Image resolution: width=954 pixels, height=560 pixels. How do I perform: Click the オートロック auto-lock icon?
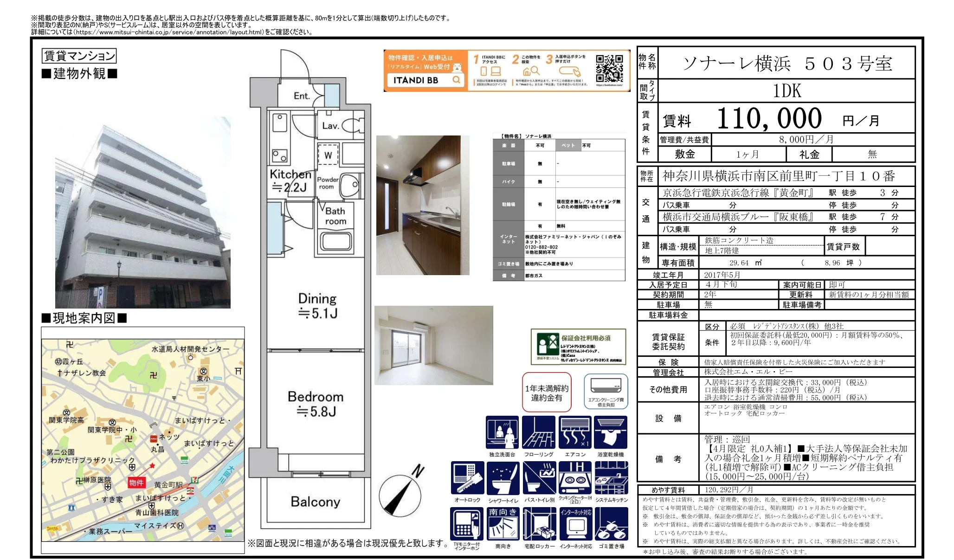pyautogui.click(x=467, y=478)
